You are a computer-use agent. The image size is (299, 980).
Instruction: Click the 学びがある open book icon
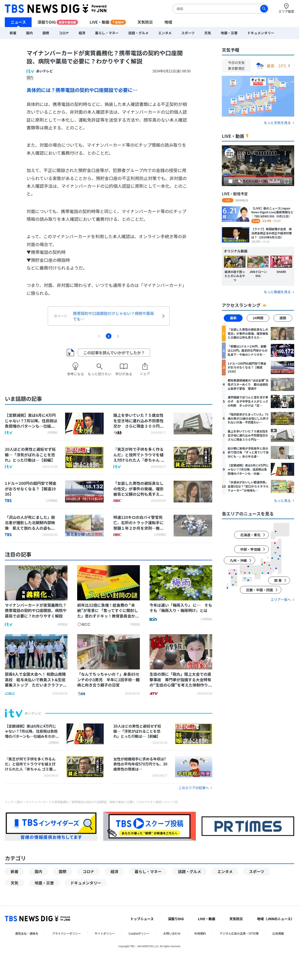coord(123,366)
